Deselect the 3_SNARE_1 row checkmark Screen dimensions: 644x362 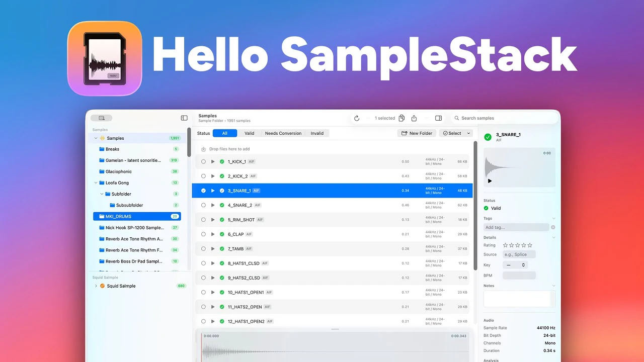tap(203, 191)
